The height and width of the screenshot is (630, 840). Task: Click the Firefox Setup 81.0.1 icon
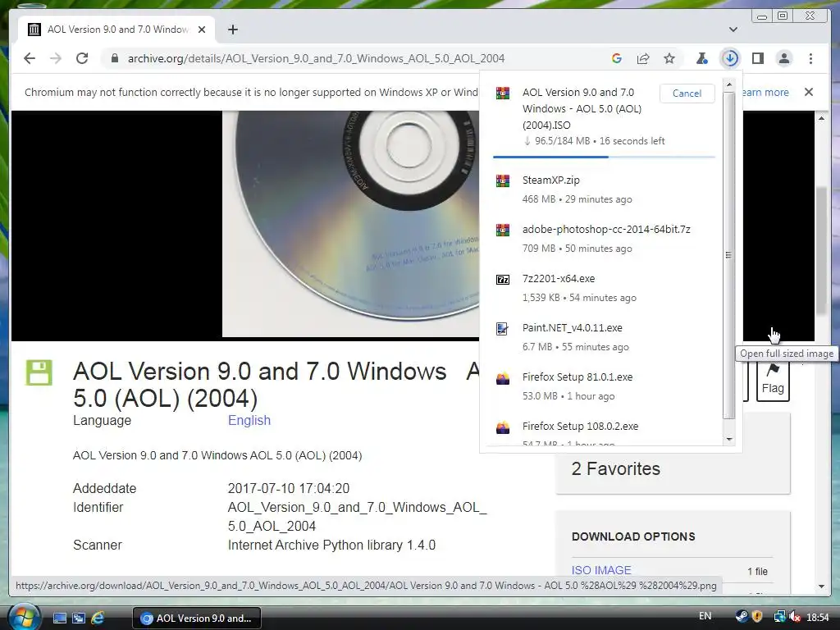[x=503, y=378]
